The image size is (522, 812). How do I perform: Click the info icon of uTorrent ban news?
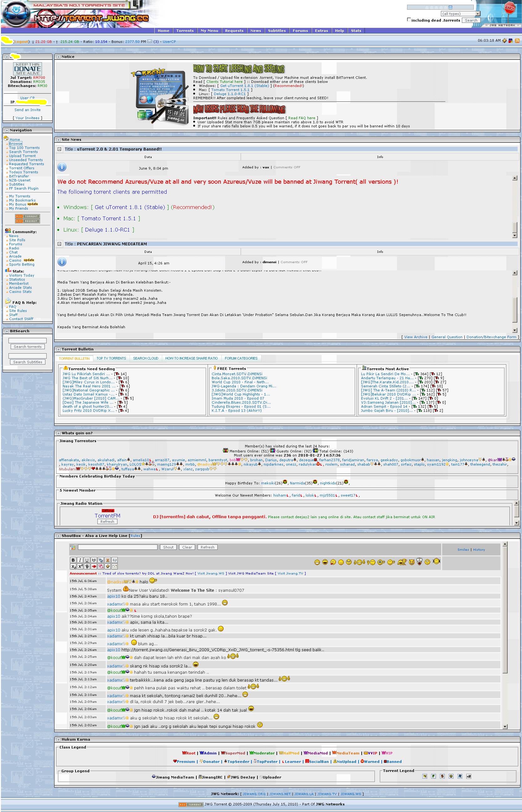tap(62, 167)
